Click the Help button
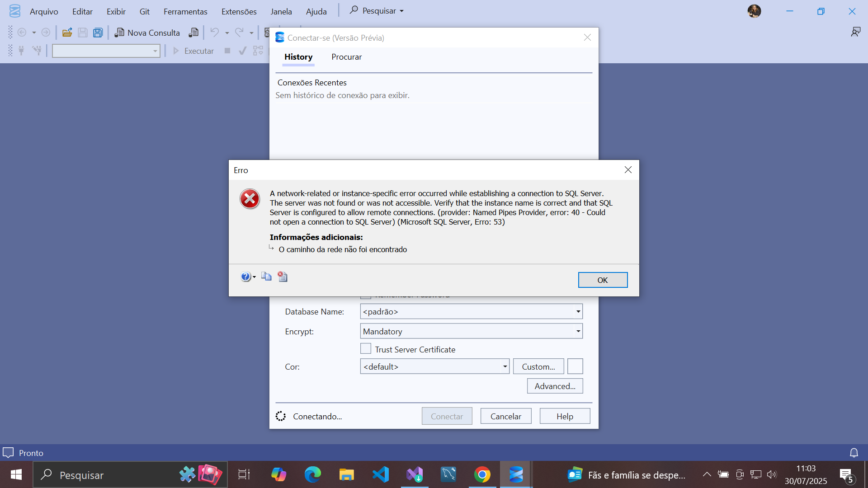The height and width of the screenshot is (488, 868). pos(565,416)
